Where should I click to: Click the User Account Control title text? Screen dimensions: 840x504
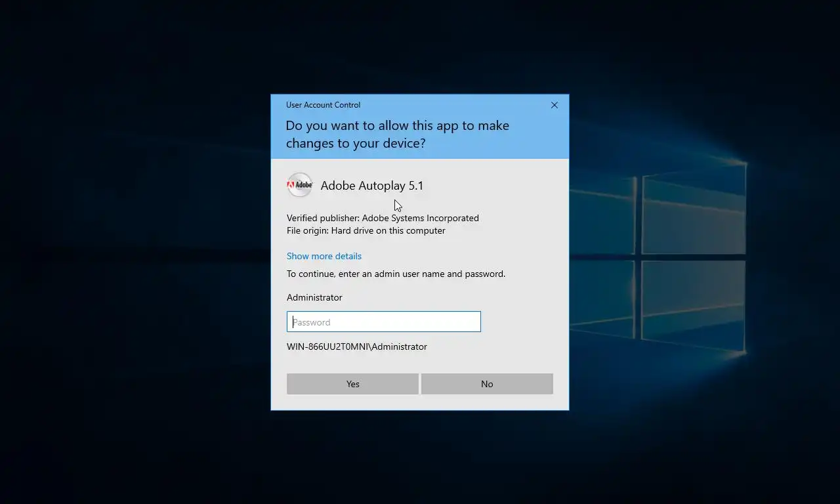[323, 105]
